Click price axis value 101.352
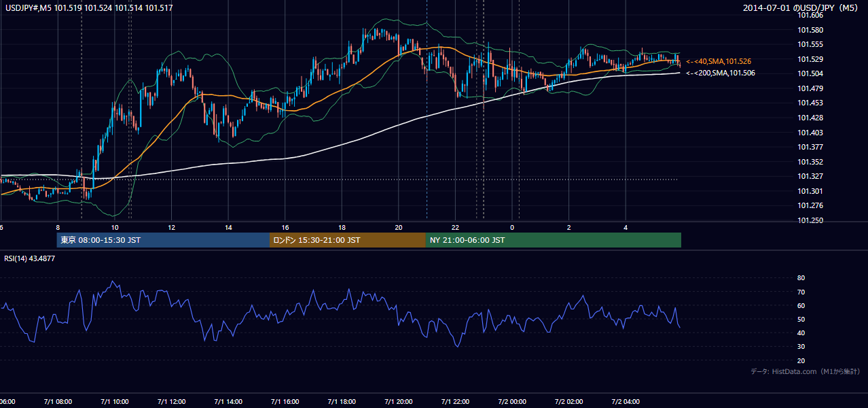 point(810,162)
